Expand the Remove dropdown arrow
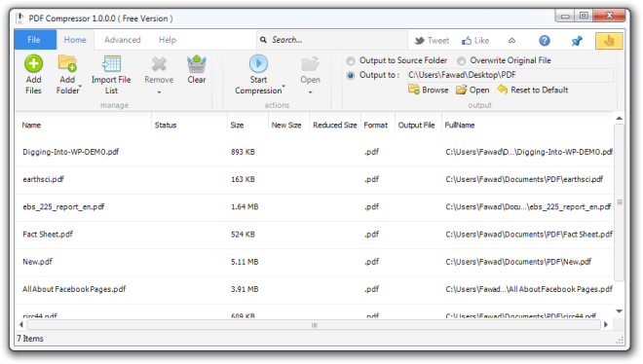Screen dimensions: 643x364 [159, 92]
